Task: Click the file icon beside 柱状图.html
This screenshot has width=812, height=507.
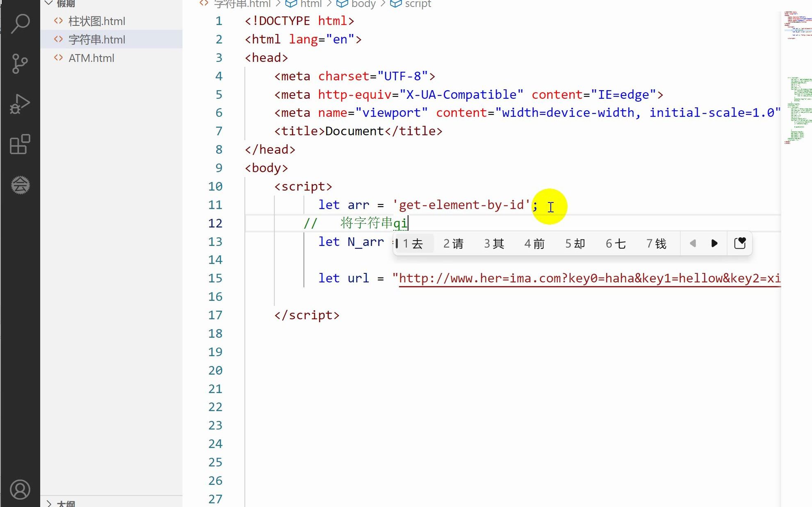Action: pos(58,20)
